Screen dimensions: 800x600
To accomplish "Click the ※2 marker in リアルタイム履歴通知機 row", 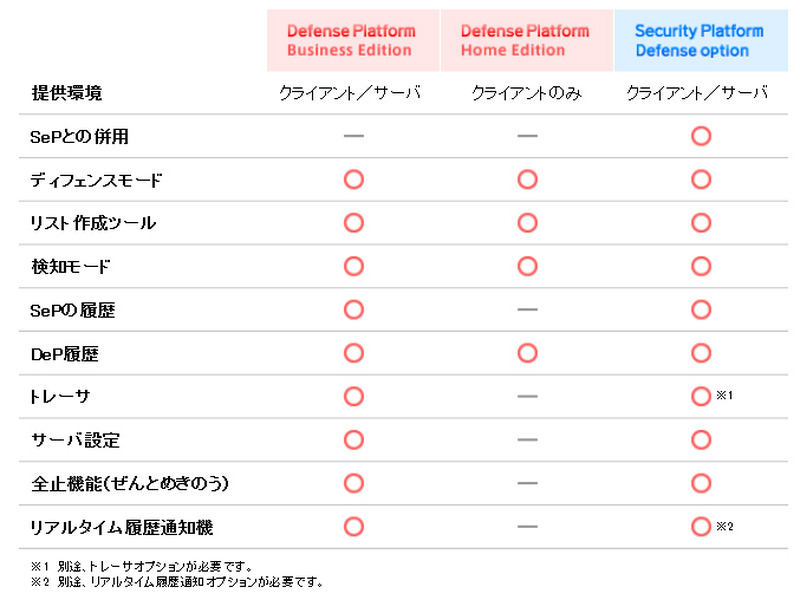I will click(726, 526).
